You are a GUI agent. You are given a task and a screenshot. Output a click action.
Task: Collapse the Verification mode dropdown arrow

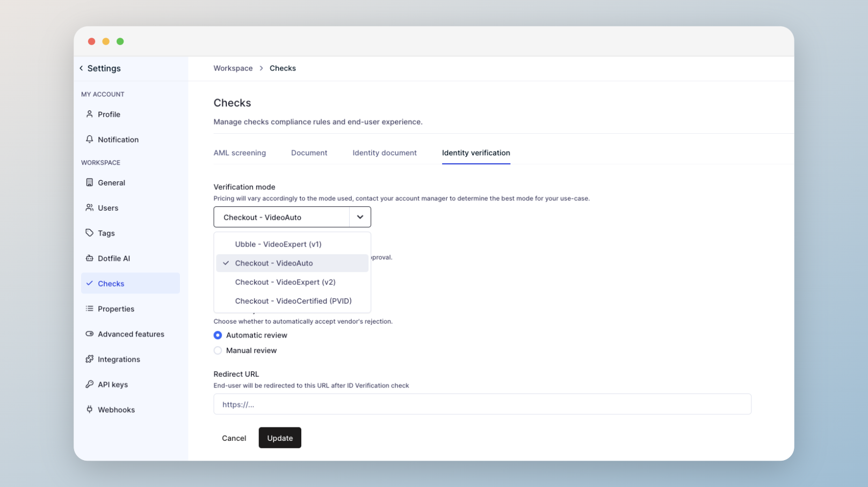(x=360, y=217)
